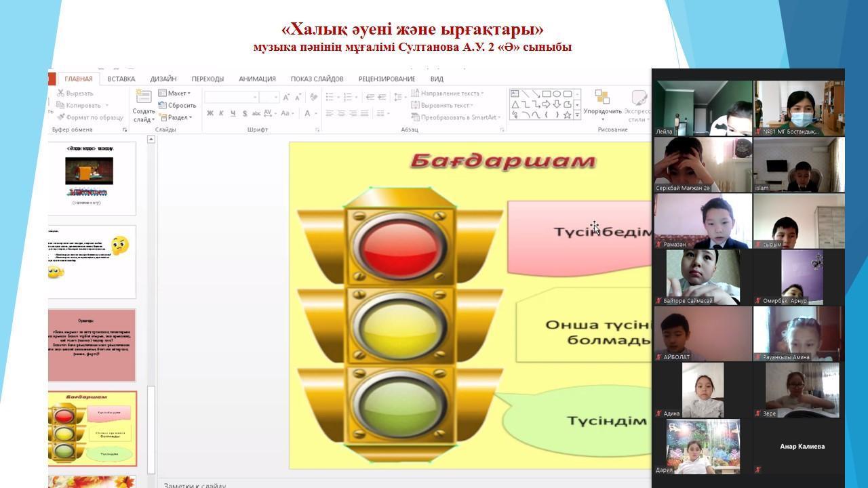Toggle italic К formatting
Image resolution: width=868 pixels, height=488 pixels.
point(221,113)
